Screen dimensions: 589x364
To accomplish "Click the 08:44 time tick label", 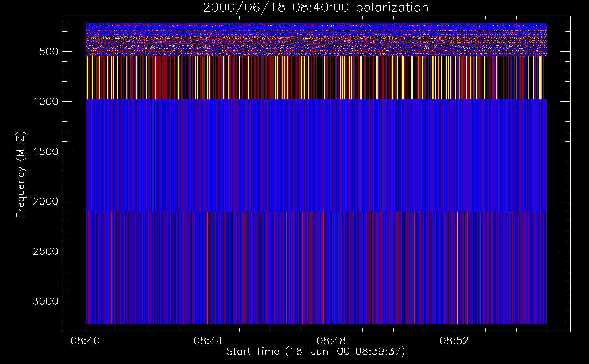I will 209,341.
